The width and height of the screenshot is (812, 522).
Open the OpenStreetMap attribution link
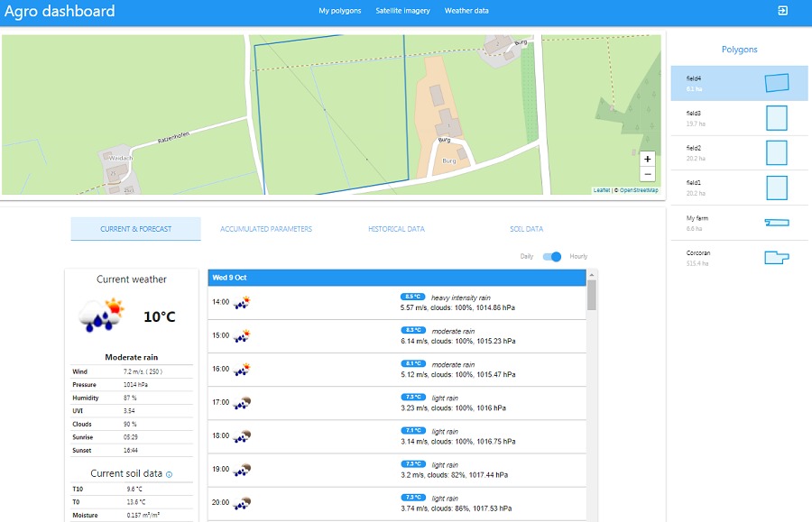click(639, 190)
